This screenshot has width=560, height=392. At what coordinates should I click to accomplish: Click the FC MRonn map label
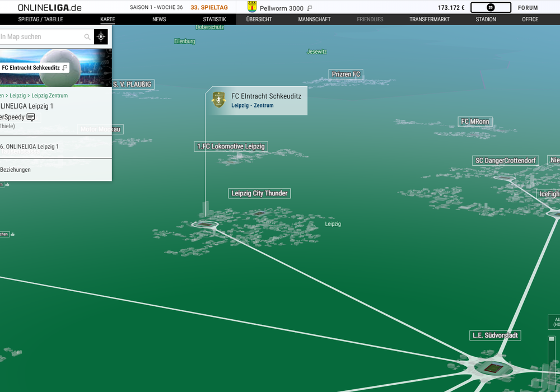475,122
